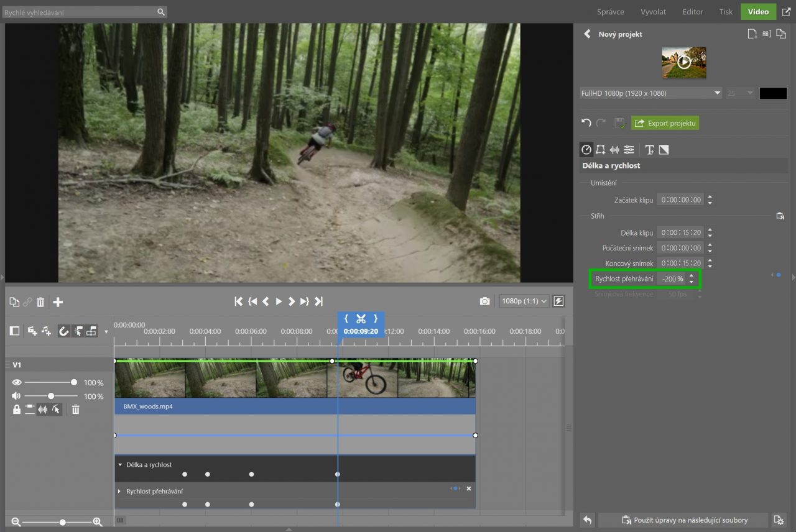Image resolution: width=796 pixels, height=532 pixels.
Task: Increase the Začátek klipu value with the up arrow
Action: 710,197
